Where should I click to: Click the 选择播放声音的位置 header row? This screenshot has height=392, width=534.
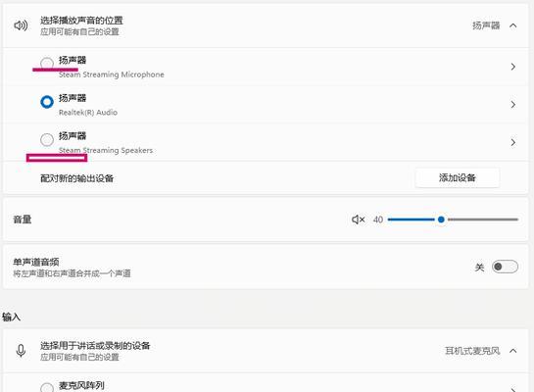click(x=266, y=25)
